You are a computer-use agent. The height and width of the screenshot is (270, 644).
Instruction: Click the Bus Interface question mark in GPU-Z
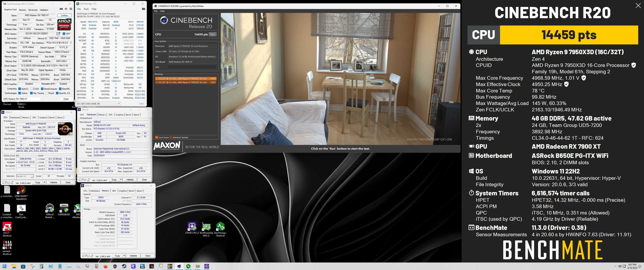coord(71,43)
